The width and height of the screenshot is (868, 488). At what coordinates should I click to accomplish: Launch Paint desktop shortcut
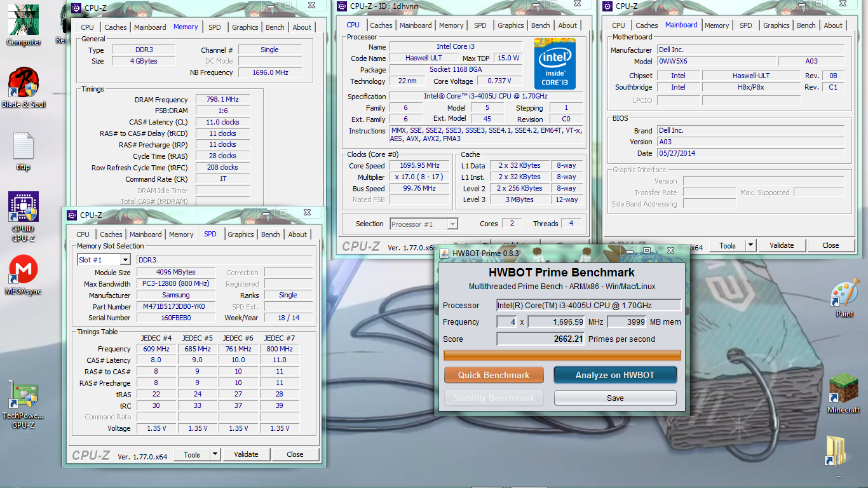point(844,299)
